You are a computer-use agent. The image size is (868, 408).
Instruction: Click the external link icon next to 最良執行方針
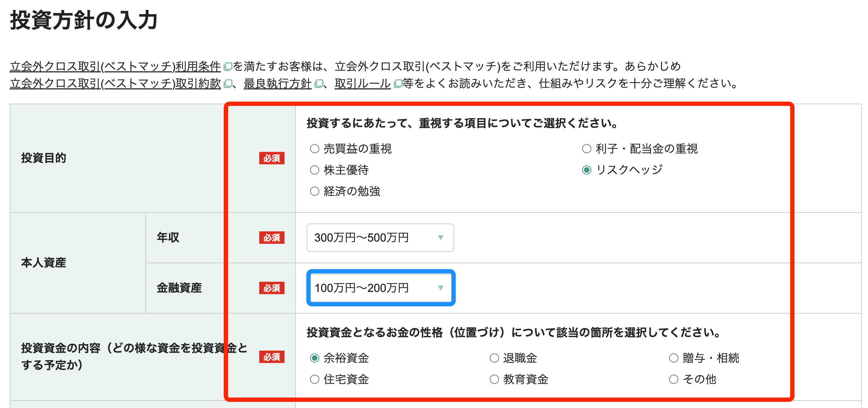pos(319,84)
